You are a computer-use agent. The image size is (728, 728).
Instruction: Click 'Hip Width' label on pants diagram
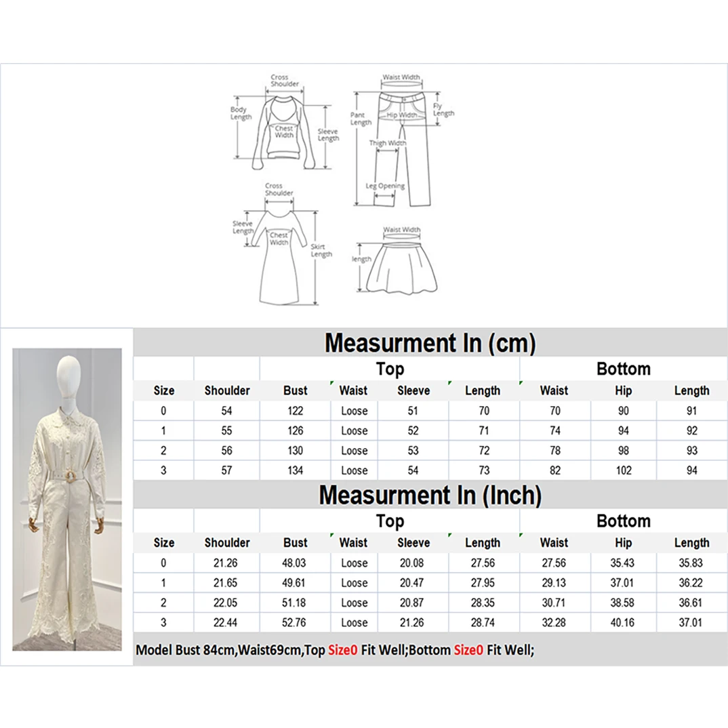pos(402,115)
